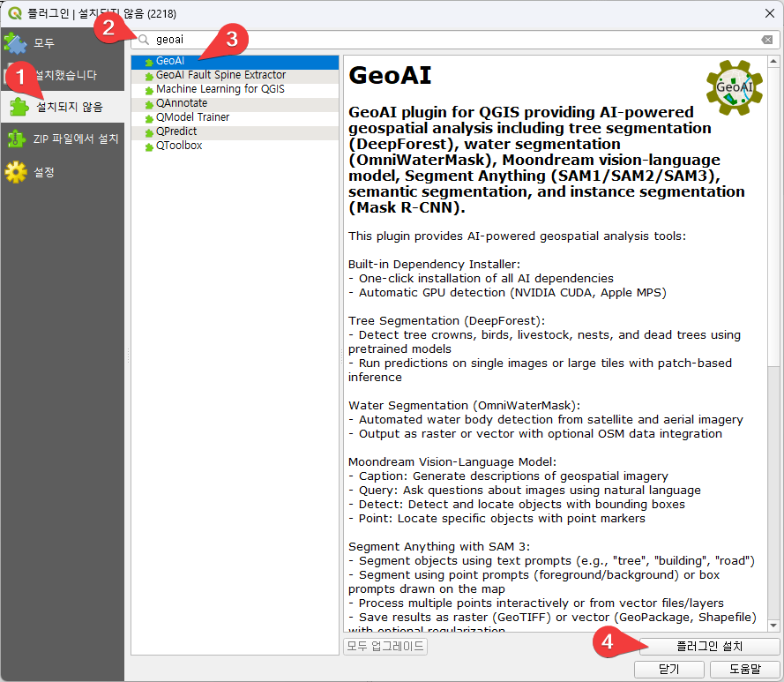
Task: Select QModel Trainer from results
Action: click(x=192, y=117)
